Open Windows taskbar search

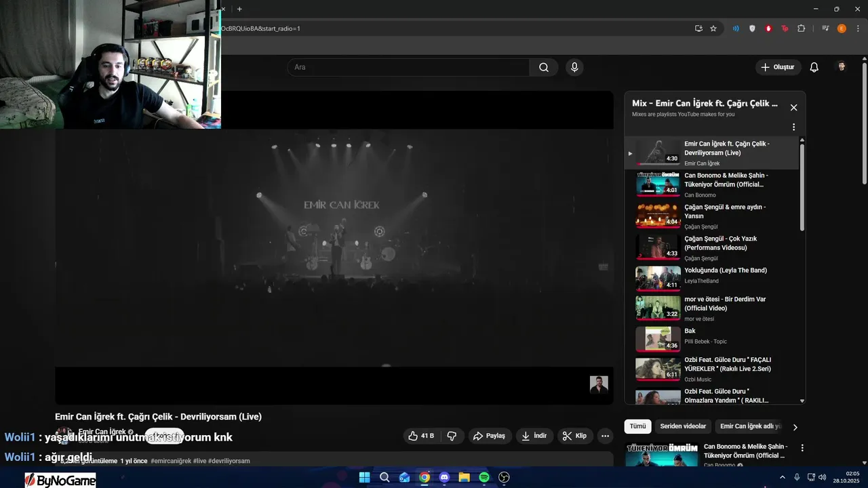click(384, 477)
